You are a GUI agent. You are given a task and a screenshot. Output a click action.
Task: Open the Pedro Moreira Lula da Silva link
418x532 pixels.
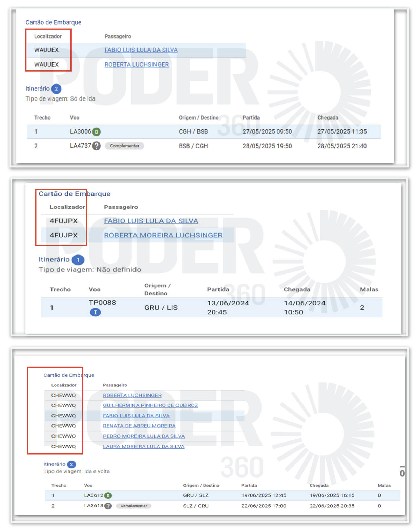click(144, 436)
